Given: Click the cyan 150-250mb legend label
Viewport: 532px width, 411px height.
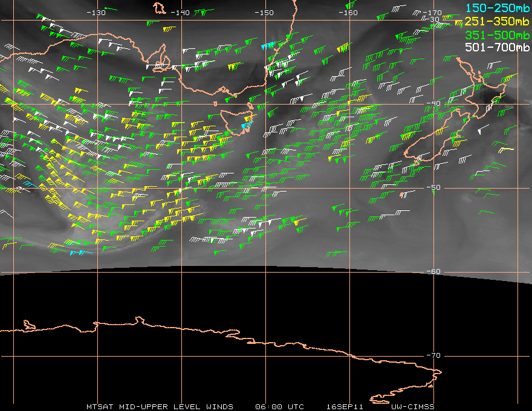Looking at the screenshot, I should tap(498, 8).
